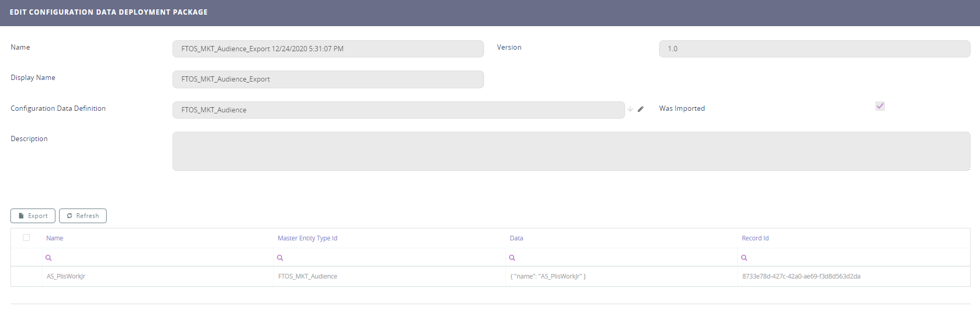Image resolution: width=980 pixels, height=312 pixels.
Task: Click inside the Description text area
Action: [571, 151]
